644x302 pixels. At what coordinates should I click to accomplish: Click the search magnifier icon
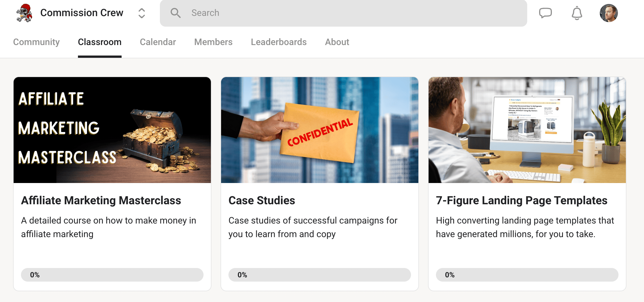pos(175,13)
